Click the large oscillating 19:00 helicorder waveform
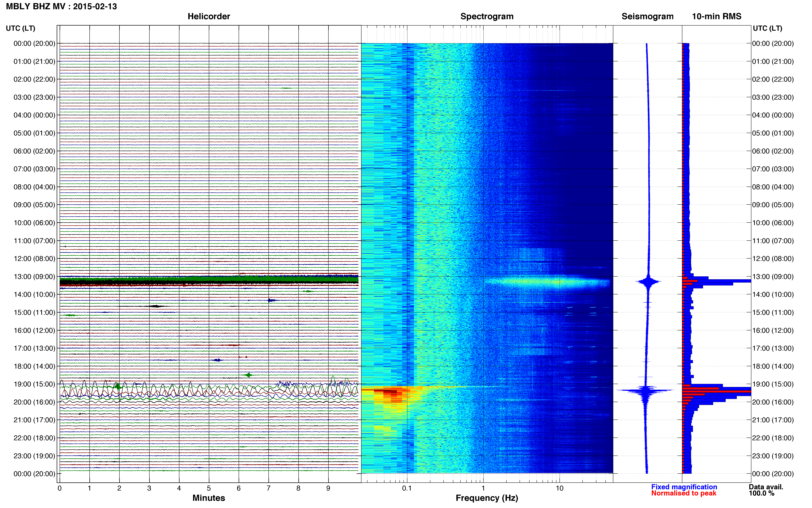812x508 pixels. [209, 390]
